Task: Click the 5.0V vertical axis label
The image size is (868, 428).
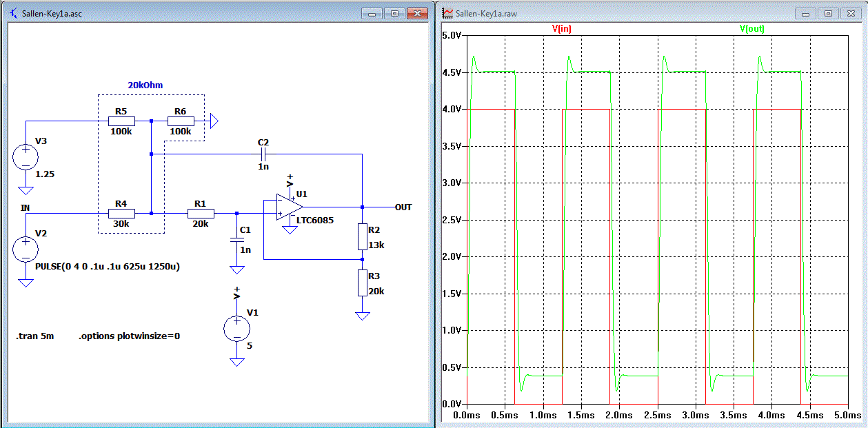Action: pyautogui.click(x=451, y=36)
